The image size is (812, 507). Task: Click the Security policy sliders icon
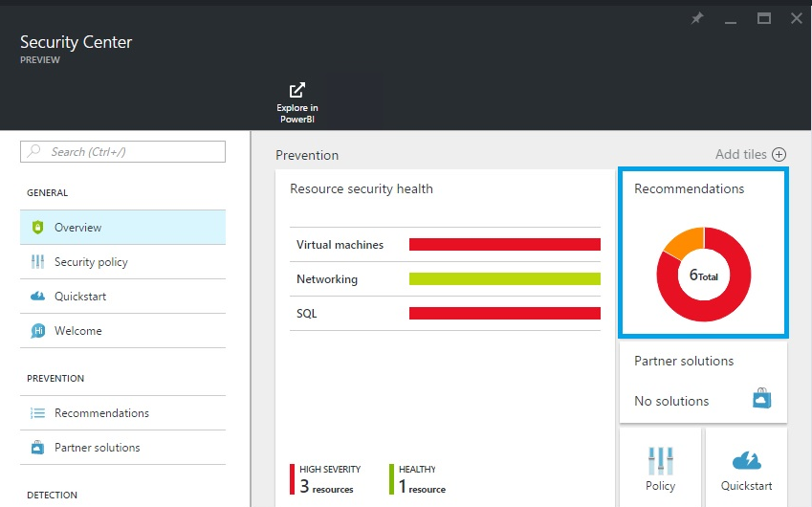(x=38, y=262)
